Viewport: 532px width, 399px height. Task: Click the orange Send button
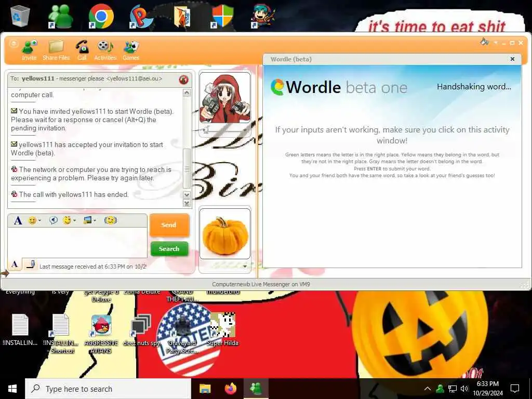169,225
